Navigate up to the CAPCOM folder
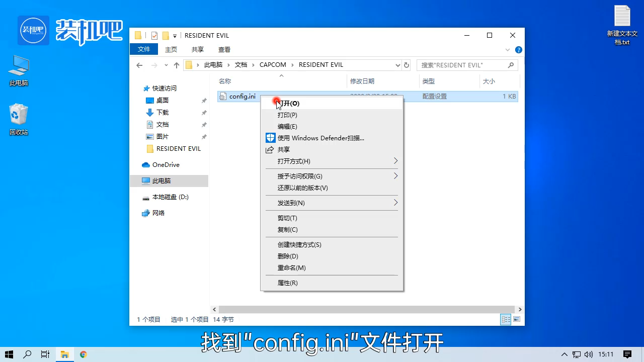The width and height of the screenshot is (644, 362). click(176, 65)
